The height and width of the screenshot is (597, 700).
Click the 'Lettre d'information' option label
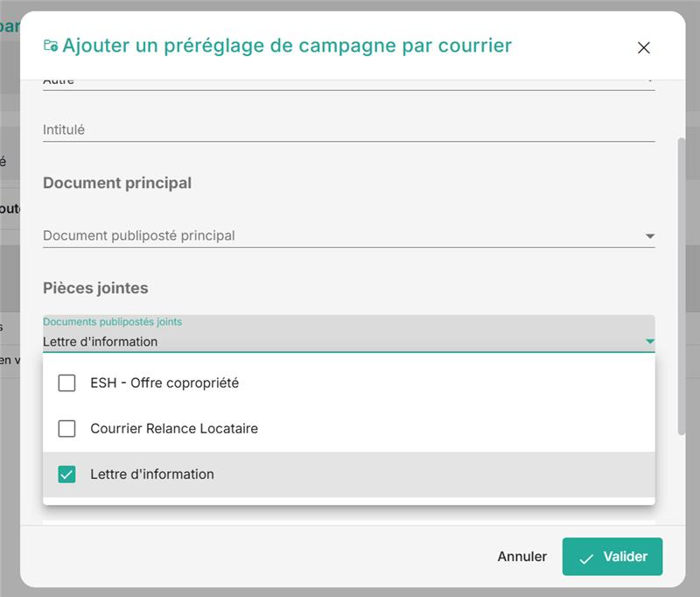point(152,474)
